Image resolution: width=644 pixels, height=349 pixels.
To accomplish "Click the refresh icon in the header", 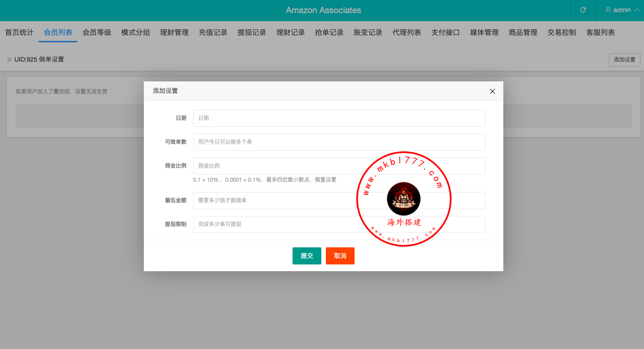I will pos(583,10).
